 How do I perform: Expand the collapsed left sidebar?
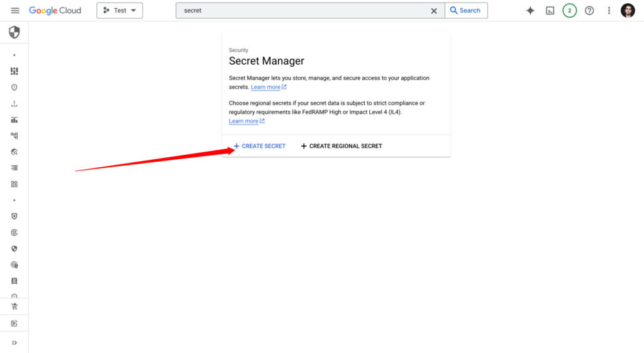[x=14, y=343]
